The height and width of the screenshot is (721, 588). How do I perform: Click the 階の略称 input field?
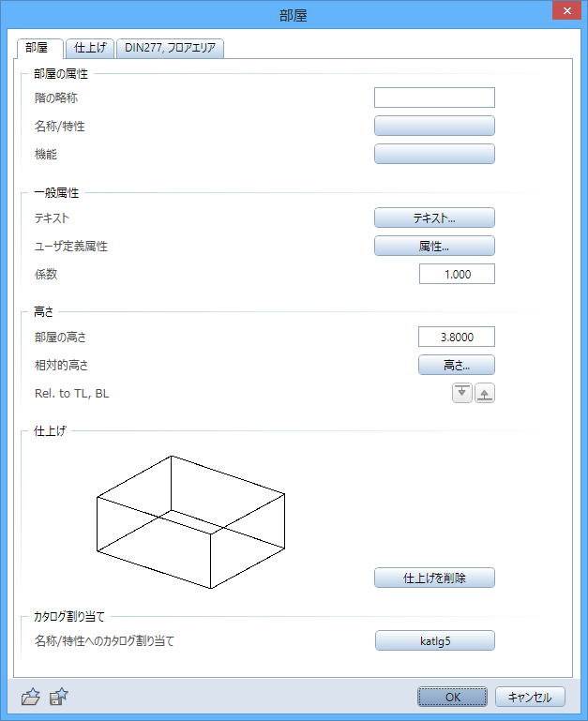(x=434, y=98)
